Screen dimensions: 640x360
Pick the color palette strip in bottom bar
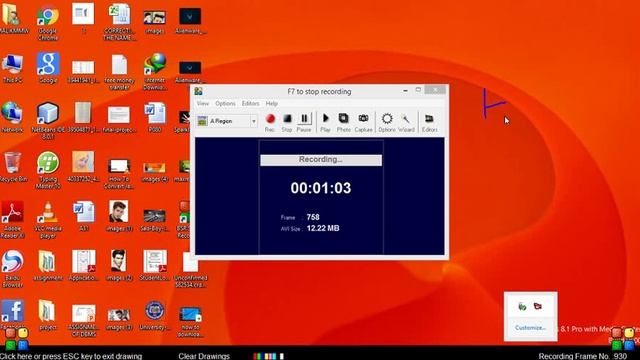[268, 356]
